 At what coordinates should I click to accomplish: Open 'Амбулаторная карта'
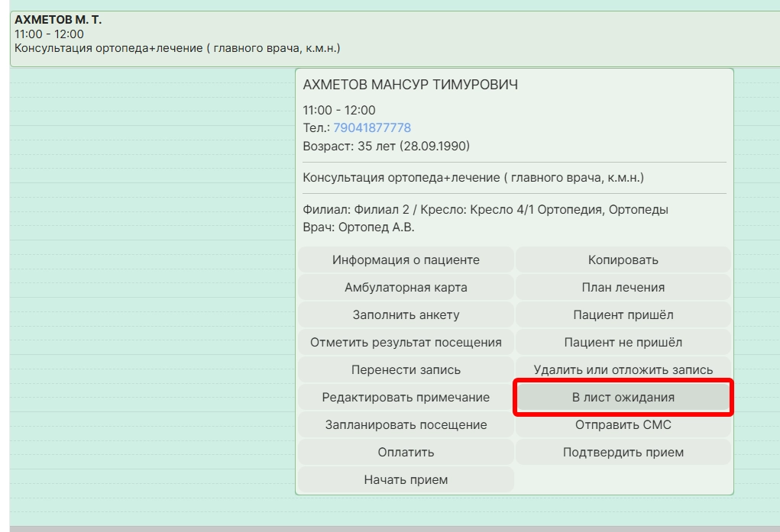(406, 288)
